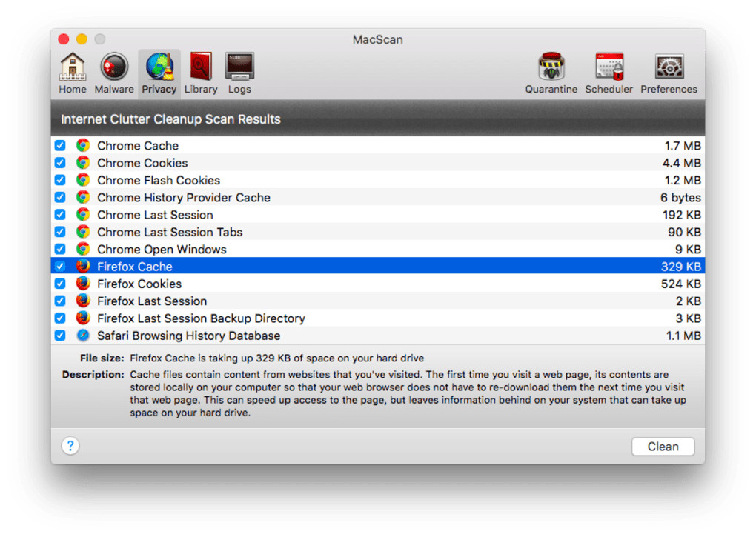Select the highlighted Firefox Cache label
This screenshot has height=537, width=756.
tap(134, 267)
